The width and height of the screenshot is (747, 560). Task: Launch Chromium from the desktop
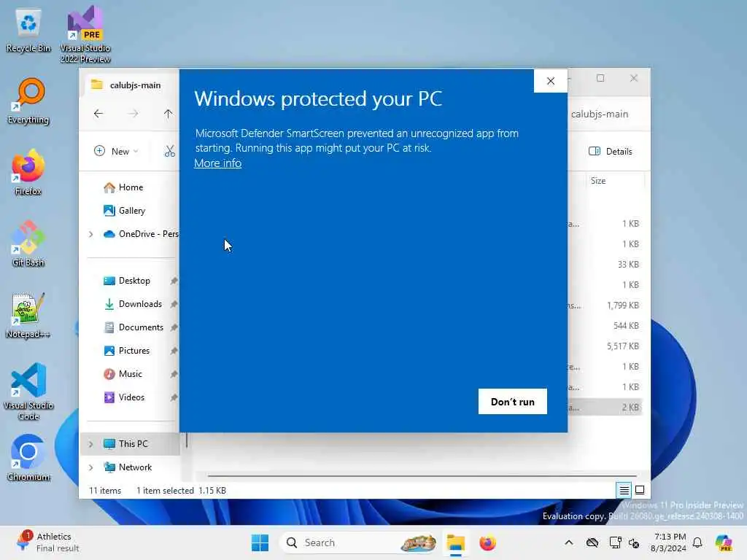28,458
